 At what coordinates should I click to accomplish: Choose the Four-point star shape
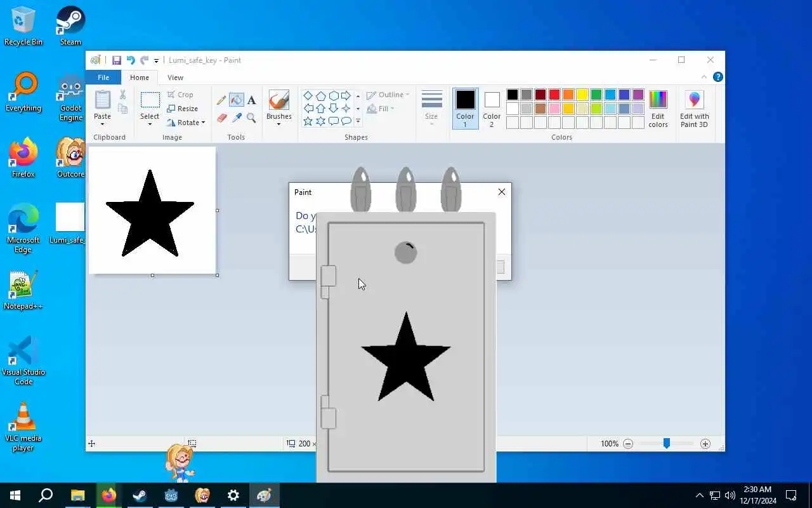(346, 109)
